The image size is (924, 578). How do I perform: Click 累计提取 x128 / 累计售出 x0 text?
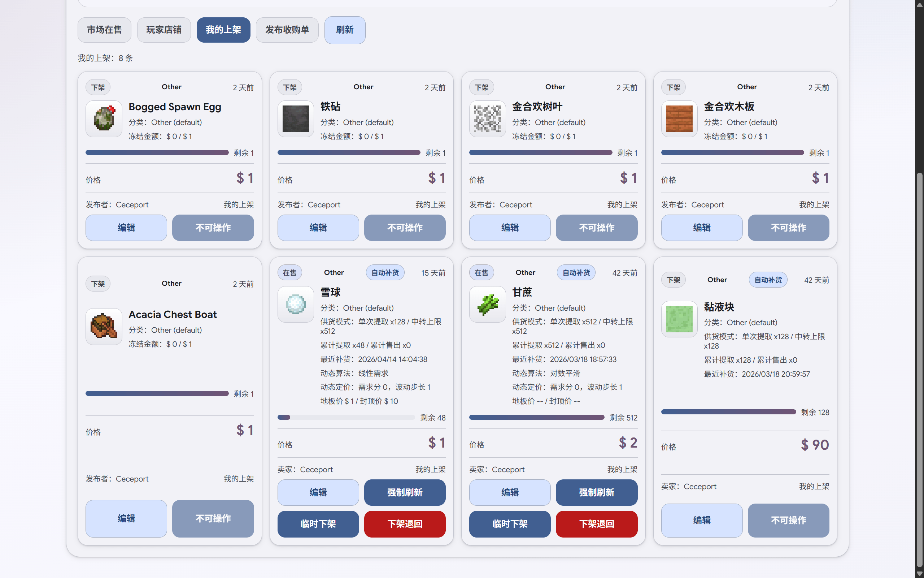[x=751, y=360]
